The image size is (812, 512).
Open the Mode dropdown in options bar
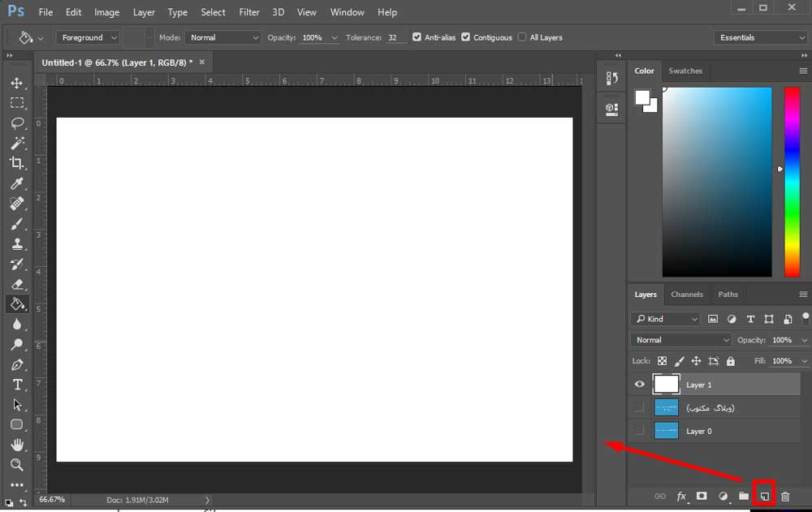point(224,38)
